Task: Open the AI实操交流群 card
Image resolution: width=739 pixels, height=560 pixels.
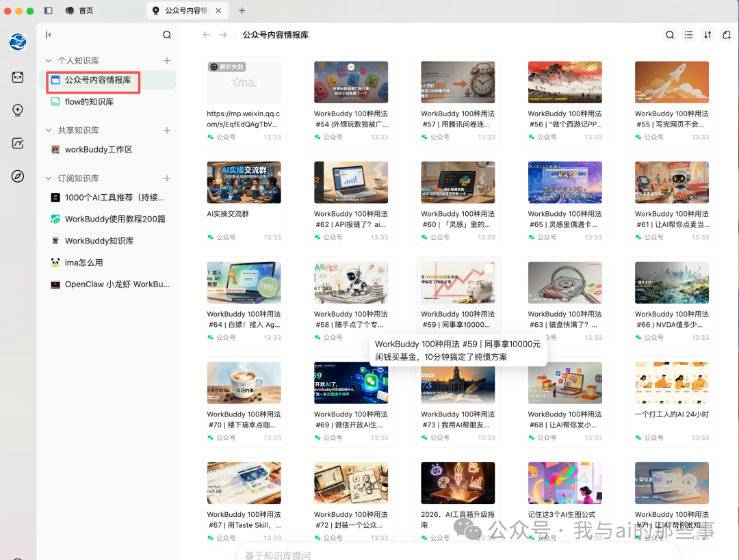Action: coord(244,202)
